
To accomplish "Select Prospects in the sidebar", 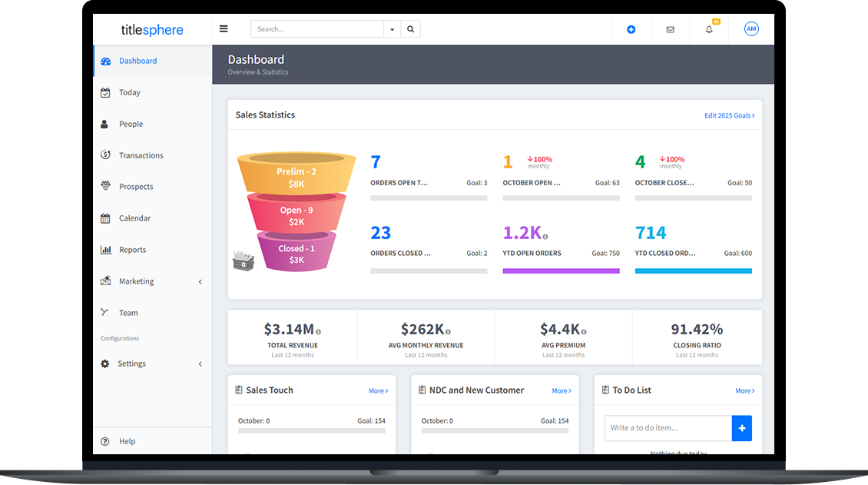I will click(x=136, y=187).
